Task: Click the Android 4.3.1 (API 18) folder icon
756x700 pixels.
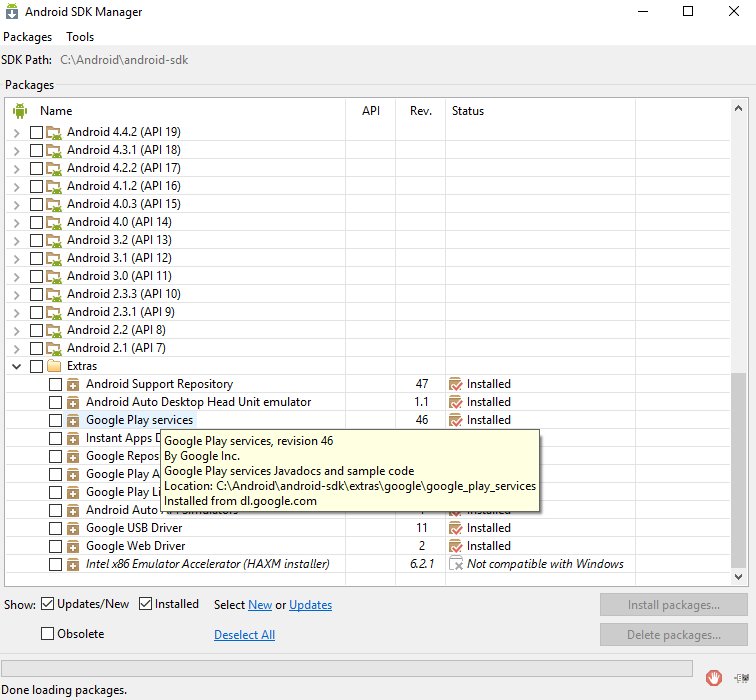Action: coord(54,150)
